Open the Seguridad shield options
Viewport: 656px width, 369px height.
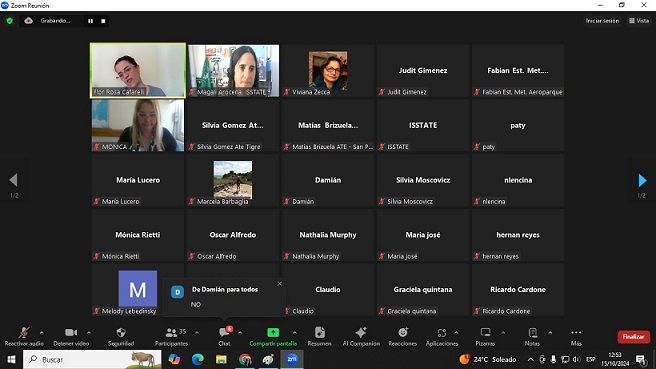coord(121,336)
